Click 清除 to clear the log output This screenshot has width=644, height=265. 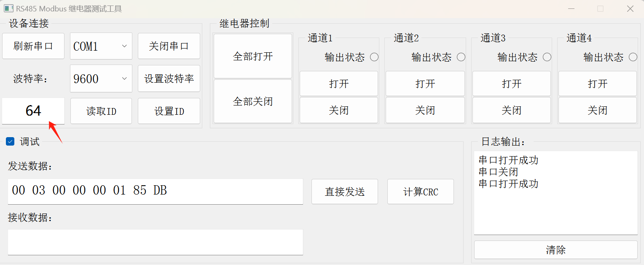click(556, 250)
